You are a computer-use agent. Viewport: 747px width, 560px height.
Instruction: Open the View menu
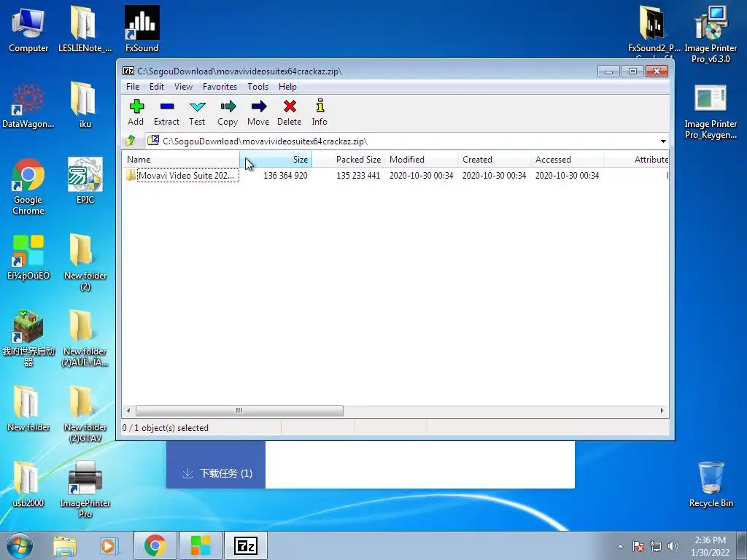183,87
